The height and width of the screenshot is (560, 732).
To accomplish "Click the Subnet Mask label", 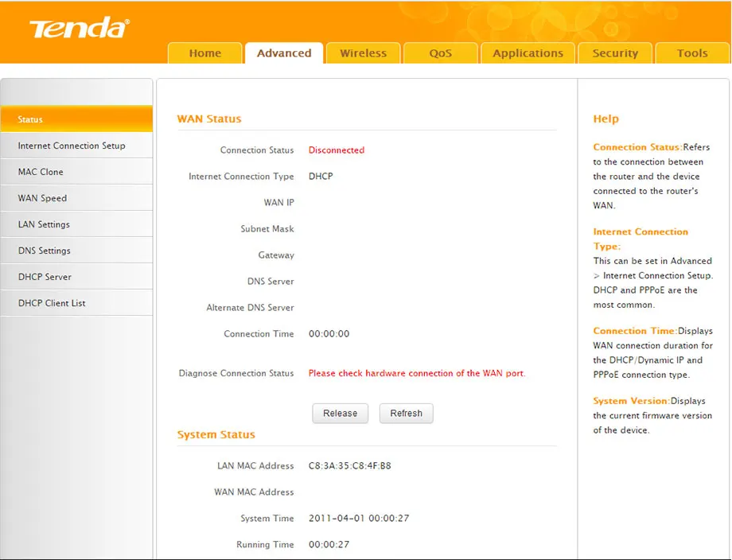I will point(267,228).
